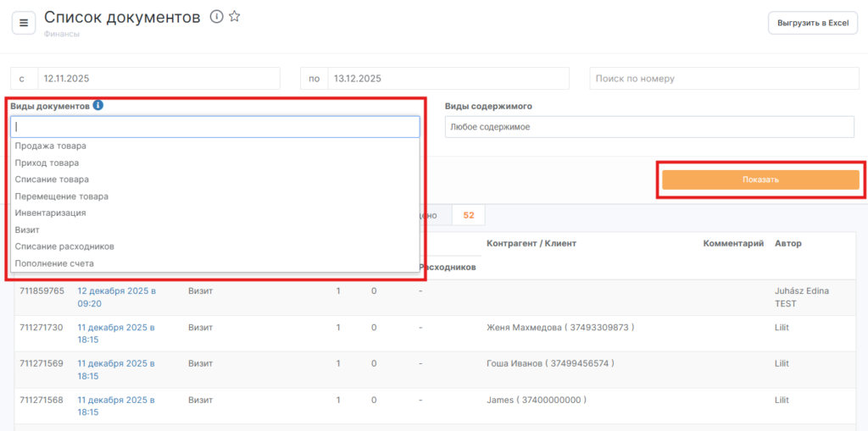The image size is (868, 431).
Task: Select Пополнение счета option
Action: click(x=54, y=263)
